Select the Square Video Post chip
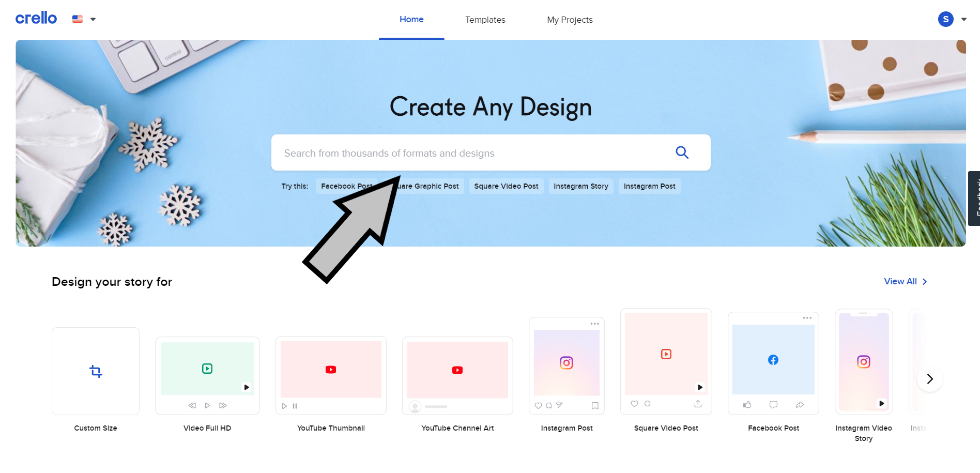This screenshot has width=980, height=473. (x=506, y=186)
